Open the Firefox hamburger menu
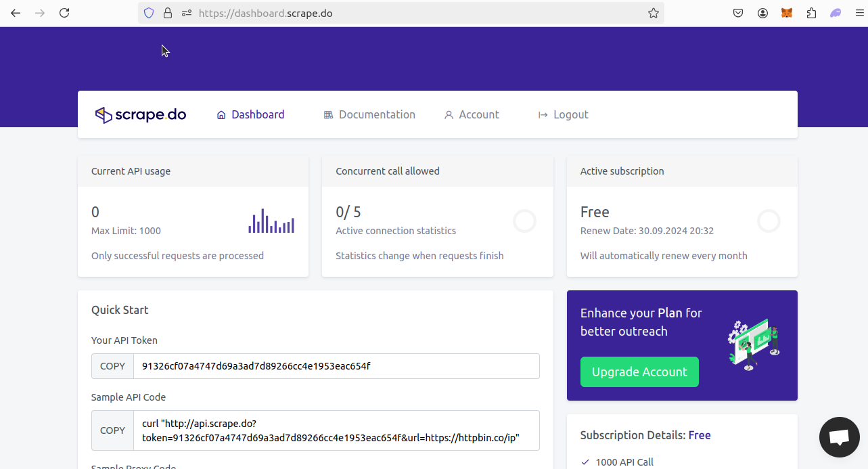This screenshot has height=469, width=868. coord(860,13)
